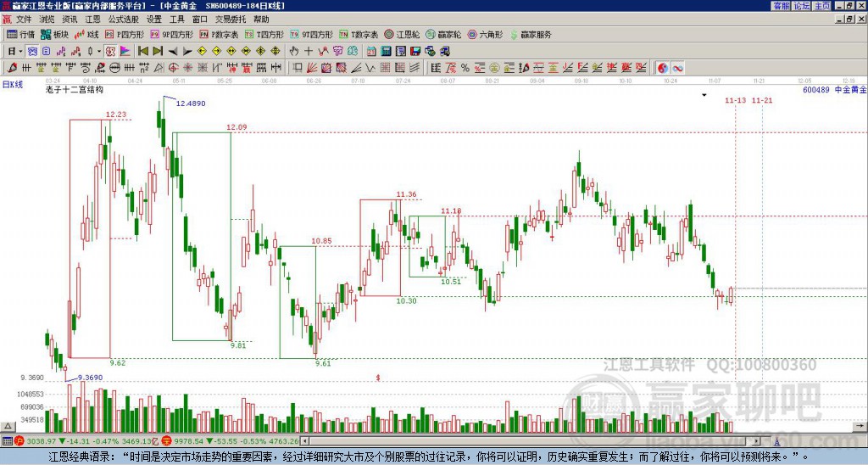Select the crosshair plus cursor
868x465 pixels.
[x=309, y=52]
